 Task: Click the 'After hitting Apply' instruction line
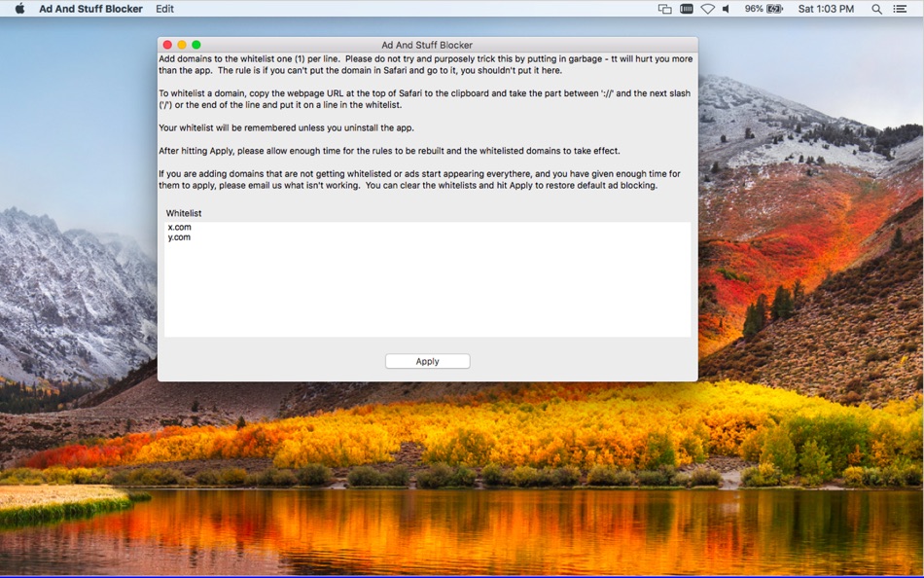pyautogui.click(x=389, y=151)
